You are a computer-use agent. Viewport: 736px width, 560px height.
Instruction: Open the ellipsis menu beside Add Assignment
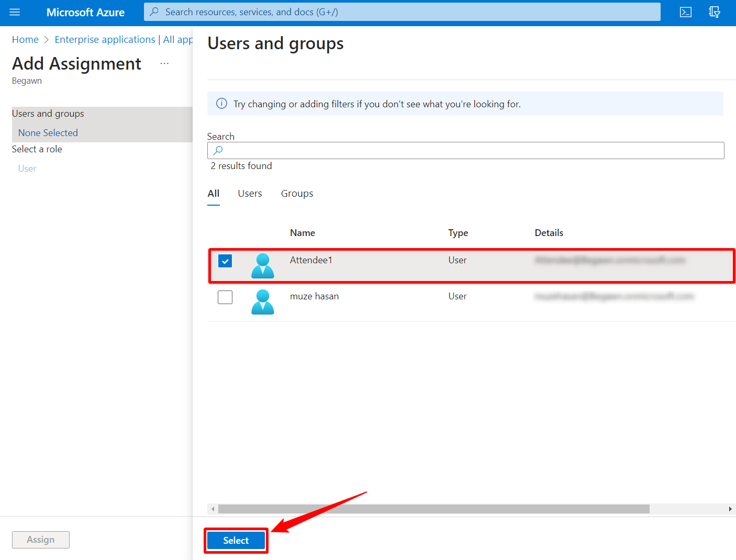[164, 63]
